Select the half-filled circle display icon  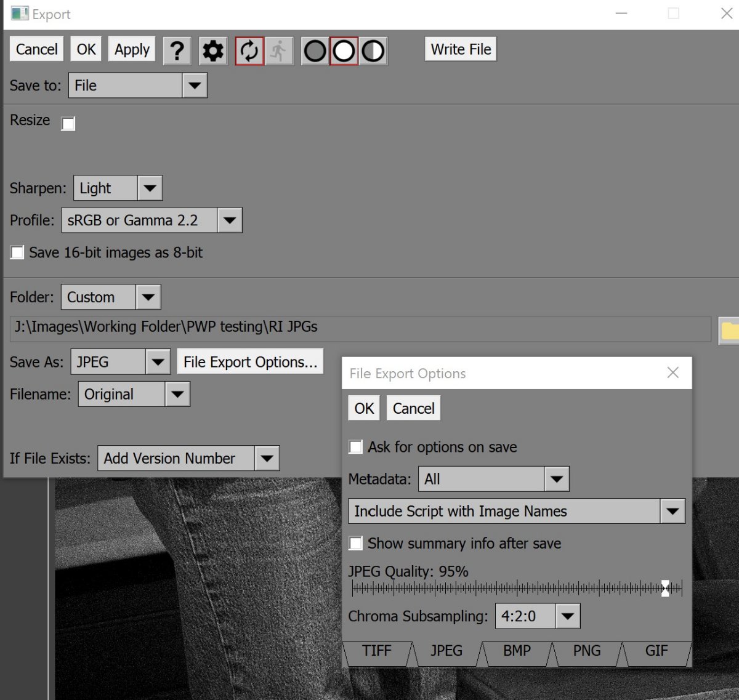[x=373, y=50]
